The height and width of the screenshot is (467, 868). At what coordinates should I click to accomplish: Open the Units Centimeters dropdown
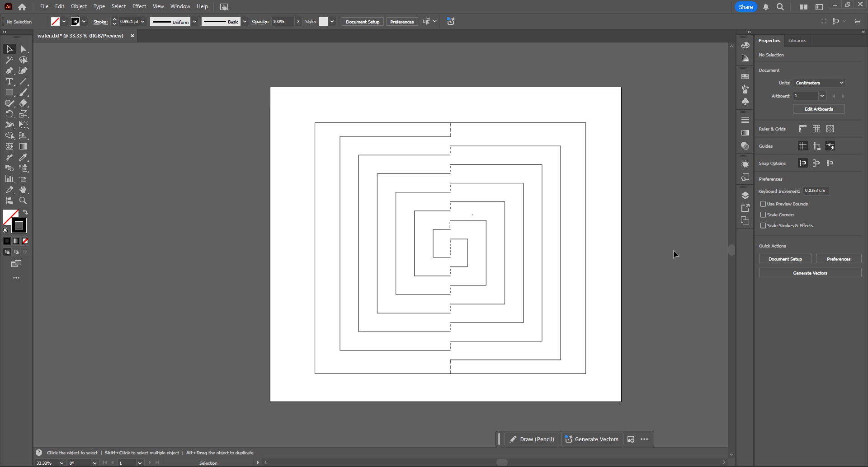tap(819, 83)
